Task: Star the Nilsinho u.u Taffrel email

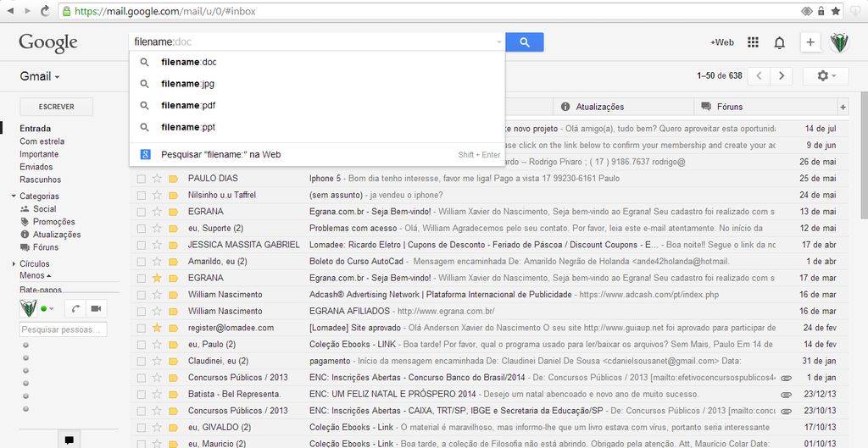Action: pos(157,196)
